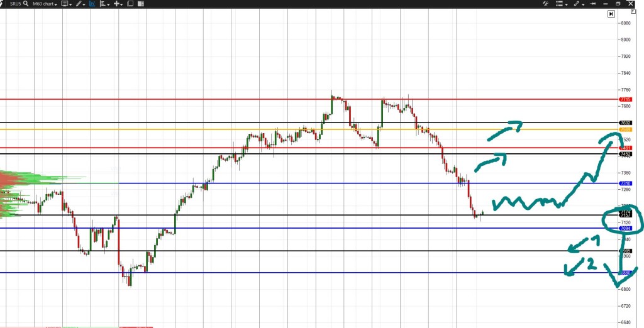Open the chart settings wrench icon
The width and height of the screenshot is (644, 328).
click(546, 4)
